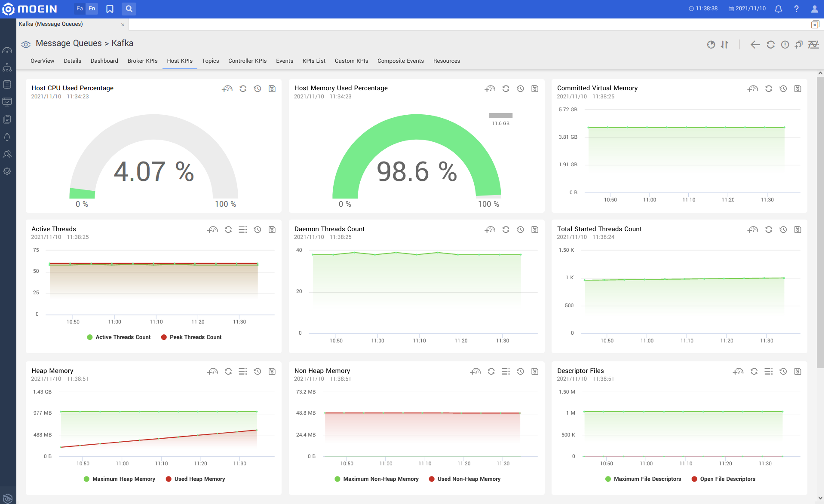Open the monitor chart icon in left sidebar
Image resolution: width=825 pixels, height=504 pixels.
(7, 102)
